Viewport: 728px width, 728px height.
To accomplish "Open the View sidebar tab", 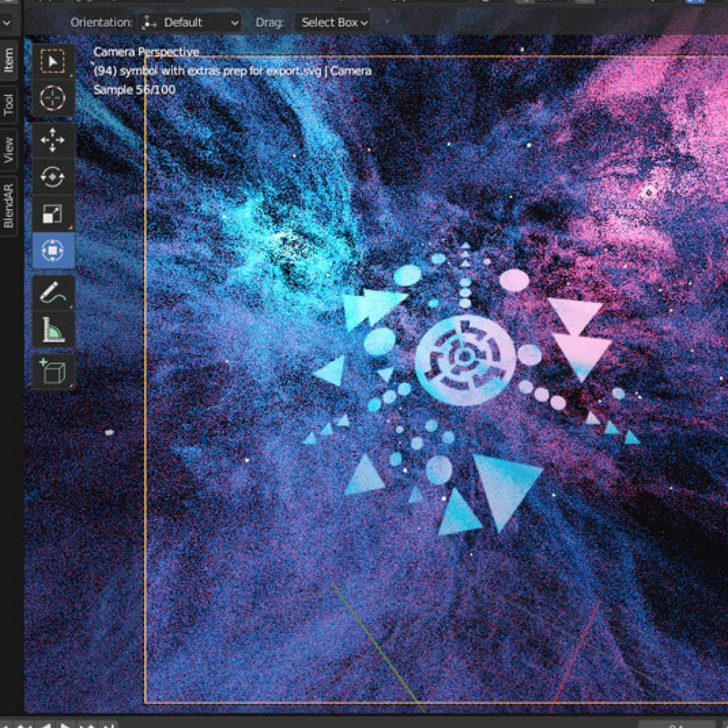I will [x=9, y=149].
